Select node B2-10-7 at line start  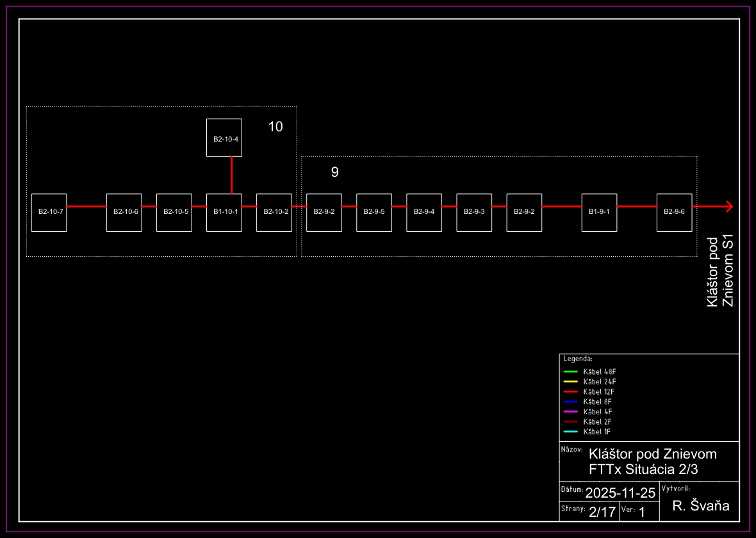click(x=49, y=212)
